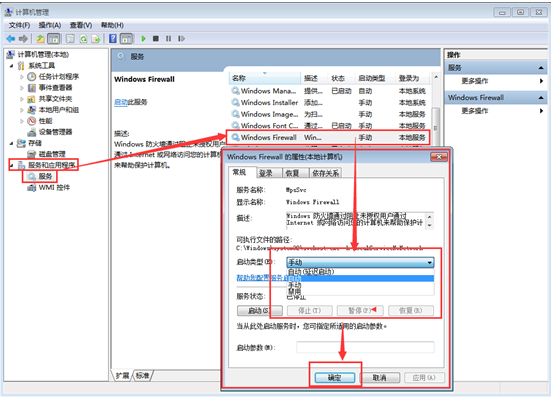Image resolution: width=551 pixels, height=397 pixels.
Task: Collapse the 系统工具 tree node
Action: 12,66
